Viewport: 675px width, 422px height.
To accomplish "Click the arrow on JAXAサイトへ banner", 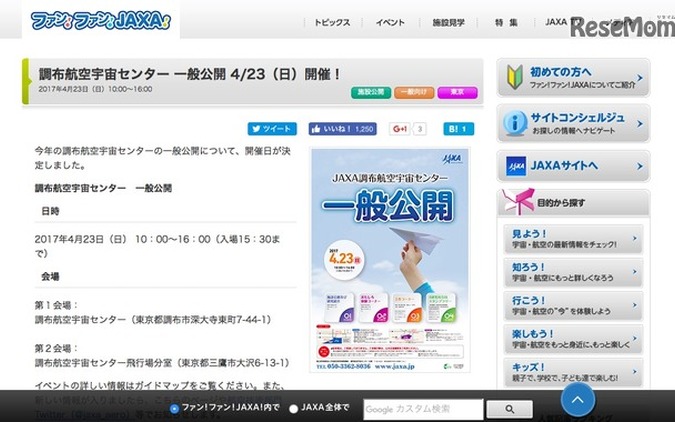I will click(x=640, y=166).
